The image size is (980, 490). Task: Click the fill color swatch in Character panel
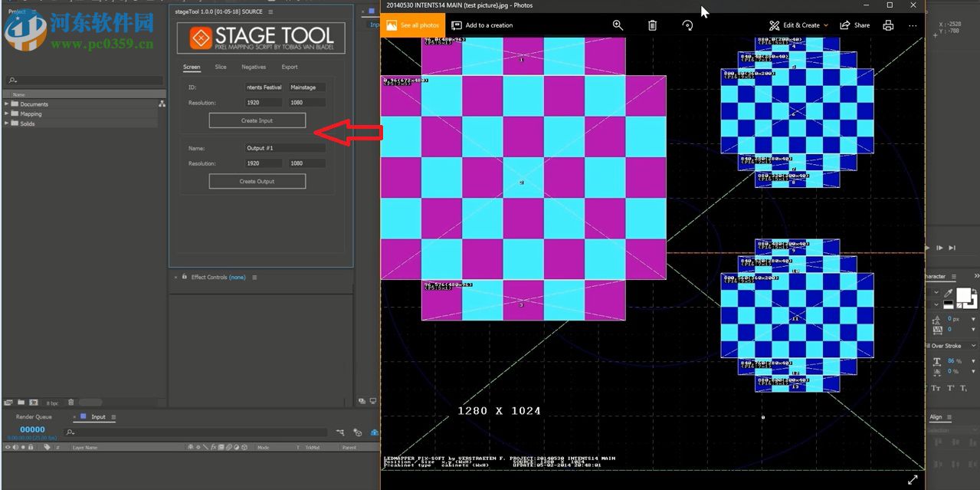tap(964, 295)
